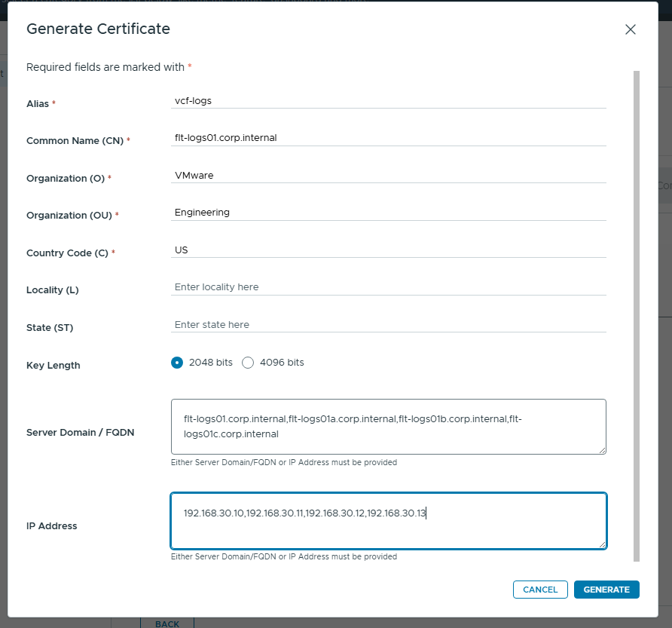
Task: Click into the Common Name (CN) field
Action: 388,137
